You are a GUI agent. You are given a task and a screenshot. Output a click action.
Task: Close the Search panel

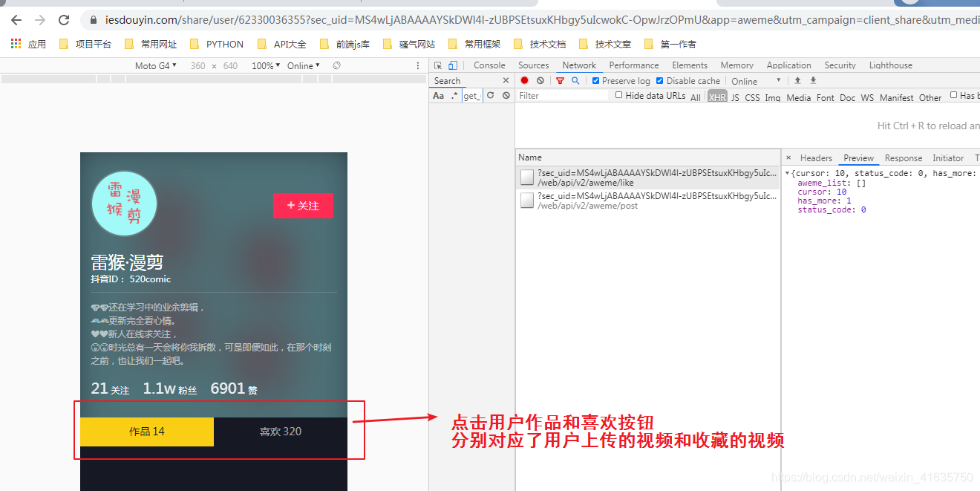(x=506, y=80)
